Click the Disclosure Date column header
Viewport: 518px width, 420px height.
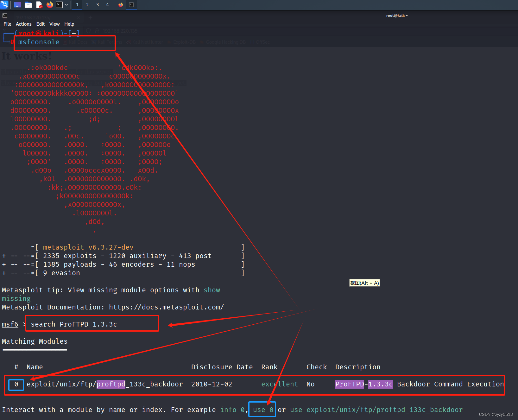pos(222,367)
